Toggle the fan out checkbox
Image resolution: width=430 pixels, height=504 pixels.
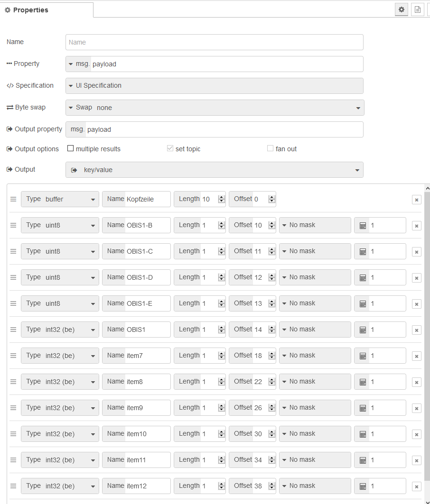[x=270, y=148]
